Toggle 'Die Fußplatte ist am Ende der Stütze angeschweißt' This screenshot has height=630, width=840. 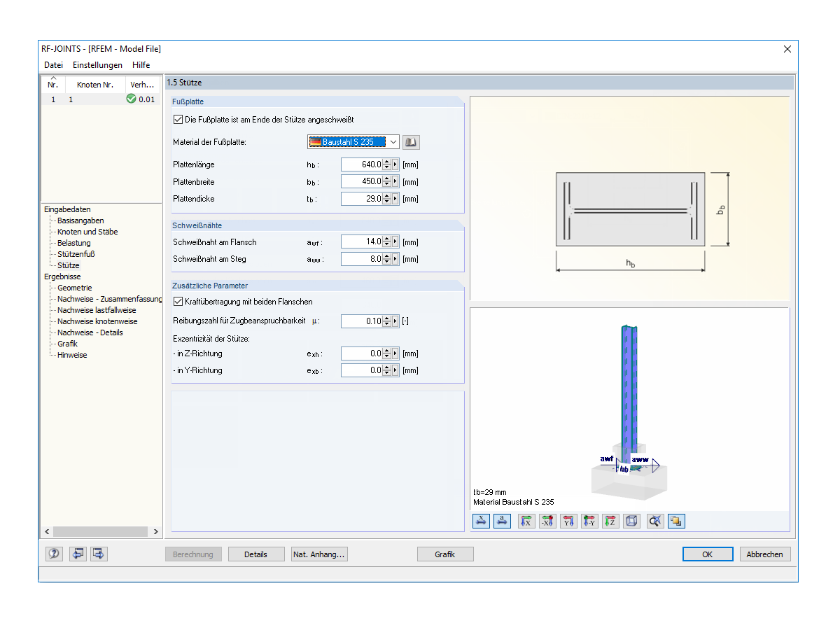[x=178, y=120]
